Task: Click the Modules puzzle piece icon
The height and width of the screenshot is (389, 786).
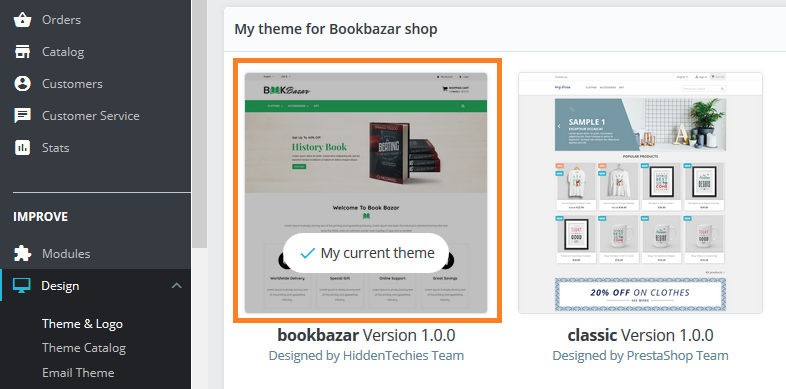Action: 23,254
